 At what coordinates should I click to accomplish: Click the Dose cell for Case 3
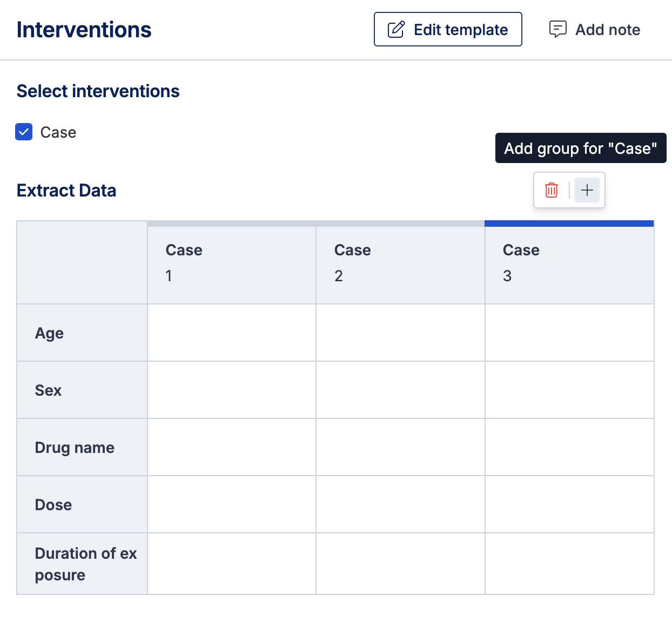(x=569, y=504)
